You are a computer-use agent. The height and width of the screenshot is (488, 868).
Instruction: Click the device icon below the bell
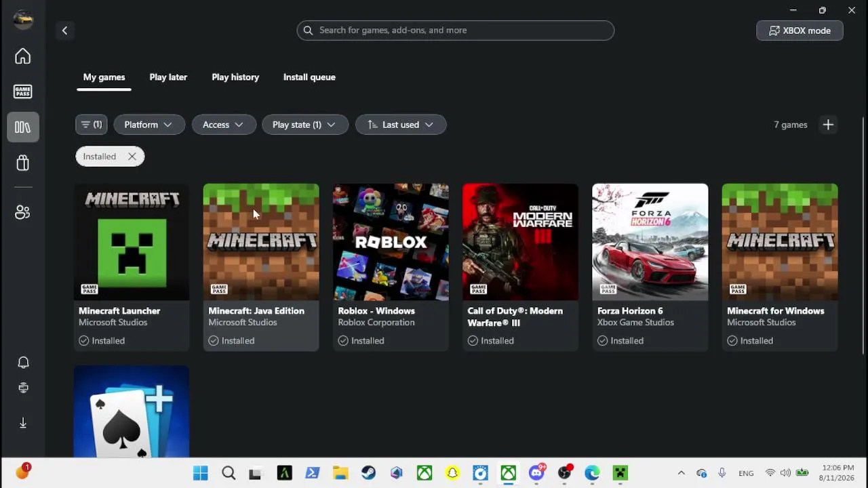pos(23,388)
